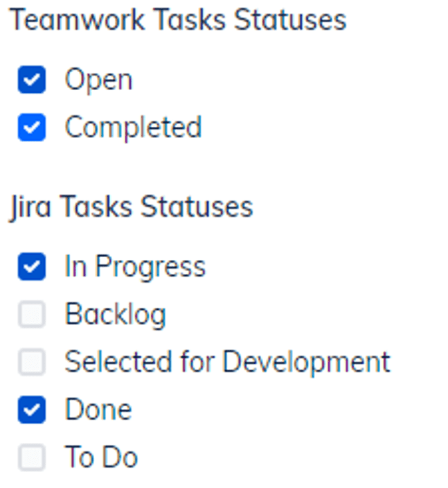Tick the To Do checkbox
The width and height of the screenshot is (448, 488).
(x=32, y=458)
